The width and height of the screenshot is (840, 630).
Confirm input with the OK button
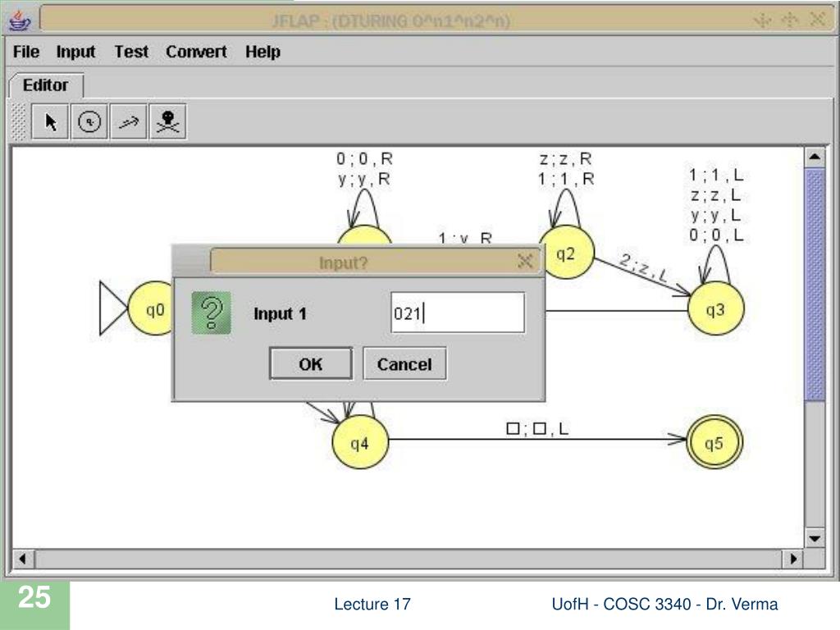click(x=311, y=363)
